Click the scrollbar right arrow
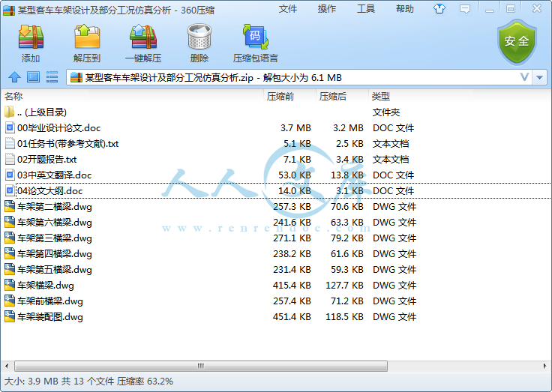This screenshot has height=392, width=552. (545, 366)
